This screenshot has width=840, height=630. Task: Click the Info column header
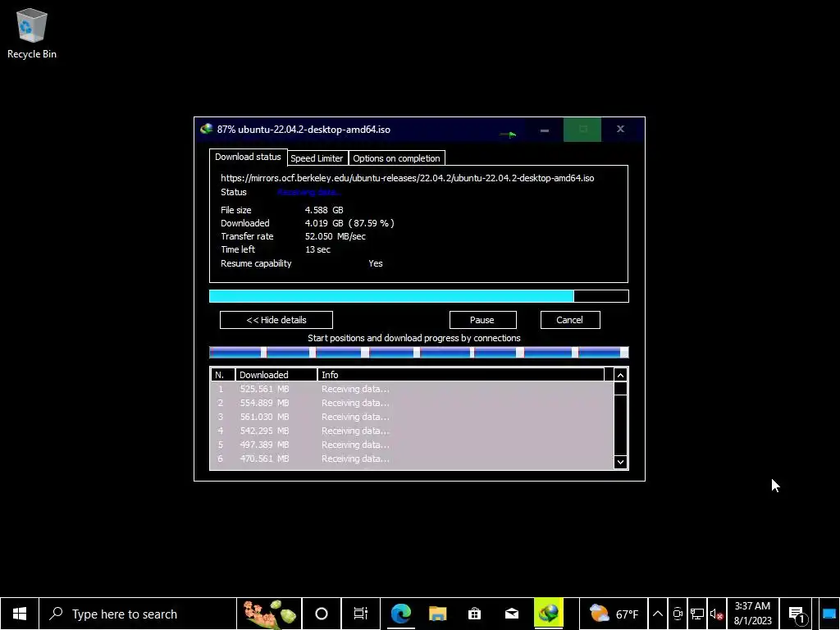coord(461,374)
